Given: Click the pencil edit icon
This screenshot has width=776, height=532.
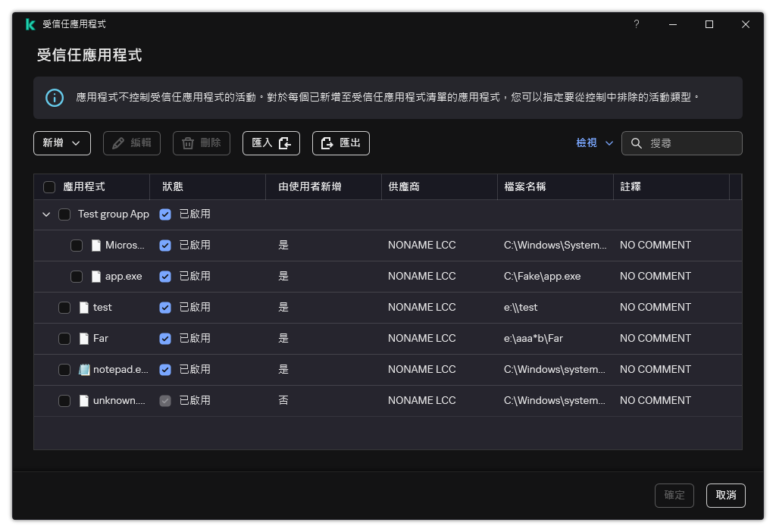Looking at the screenshot, I should [x=117, y=142].
